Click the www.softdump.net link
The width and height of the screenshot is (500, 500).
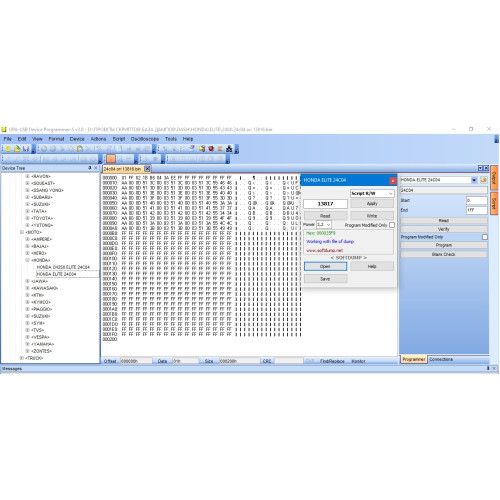[324, 250]
